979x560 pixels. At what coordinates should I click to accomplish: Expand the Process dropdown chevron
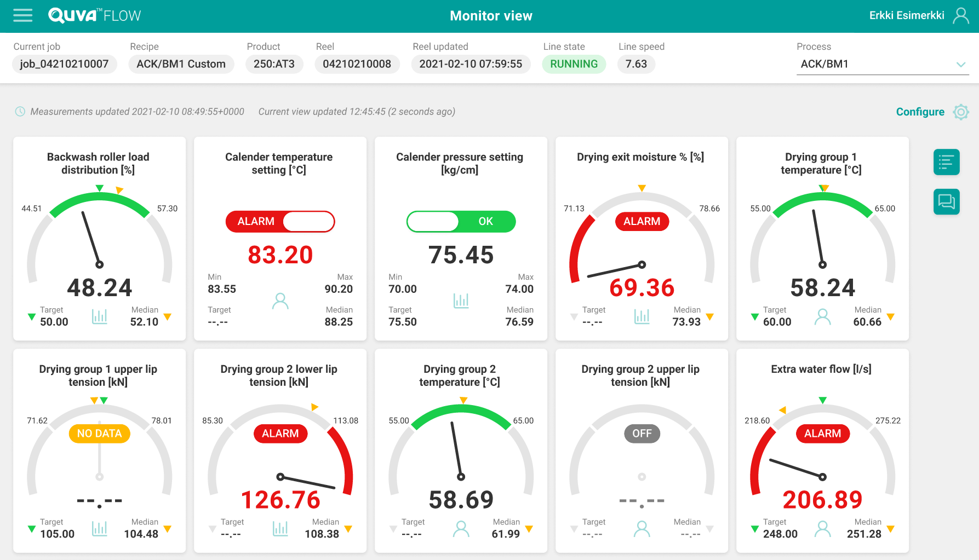pos(961,65)
